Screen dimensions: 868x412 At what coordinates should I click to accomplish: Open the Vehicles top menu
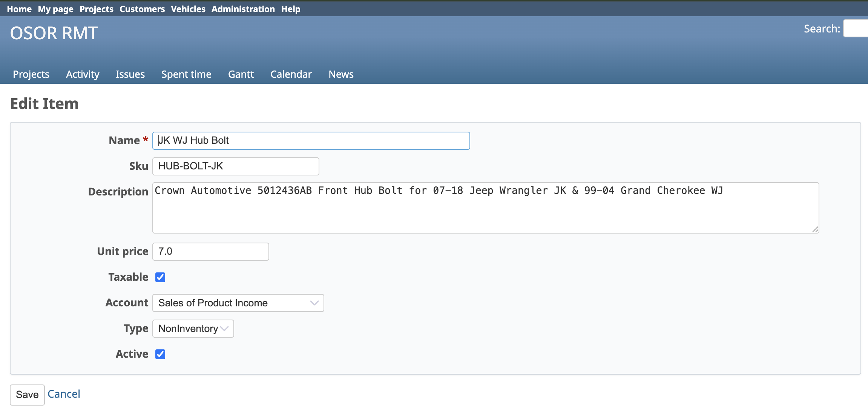[188, 9]
